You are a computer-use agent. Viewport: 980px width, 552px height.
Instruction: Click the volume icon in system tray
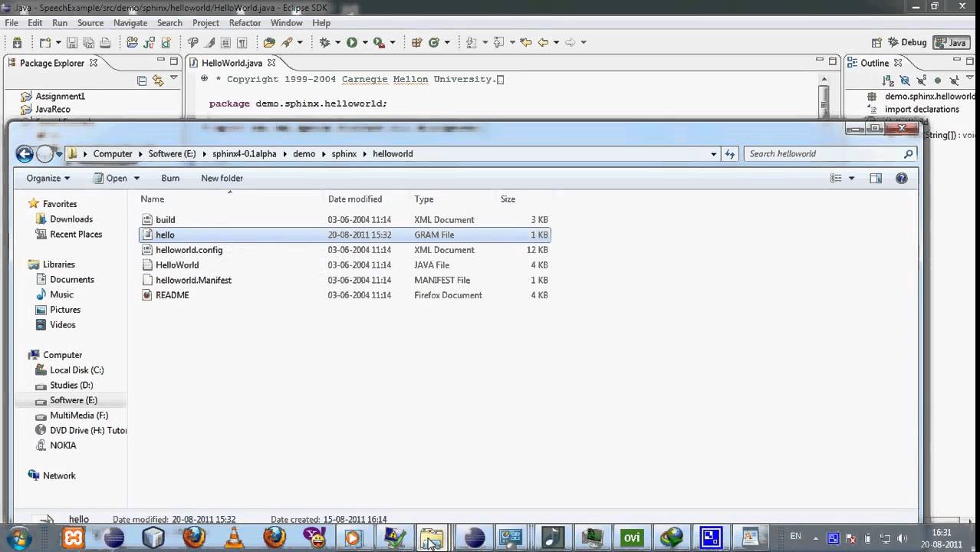pyautogui.click(x=902, y=538)
